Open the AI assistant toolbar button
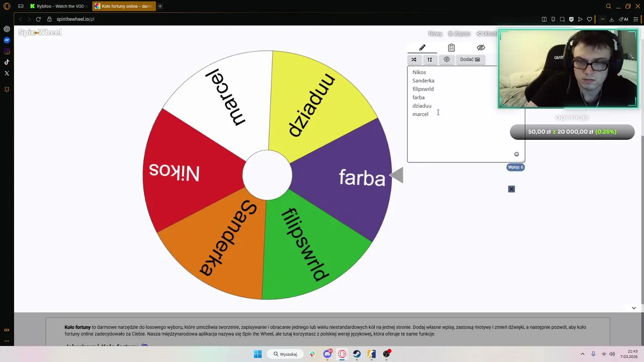The image size is (644, 362). pyautogui.click(x=623, y=19)
